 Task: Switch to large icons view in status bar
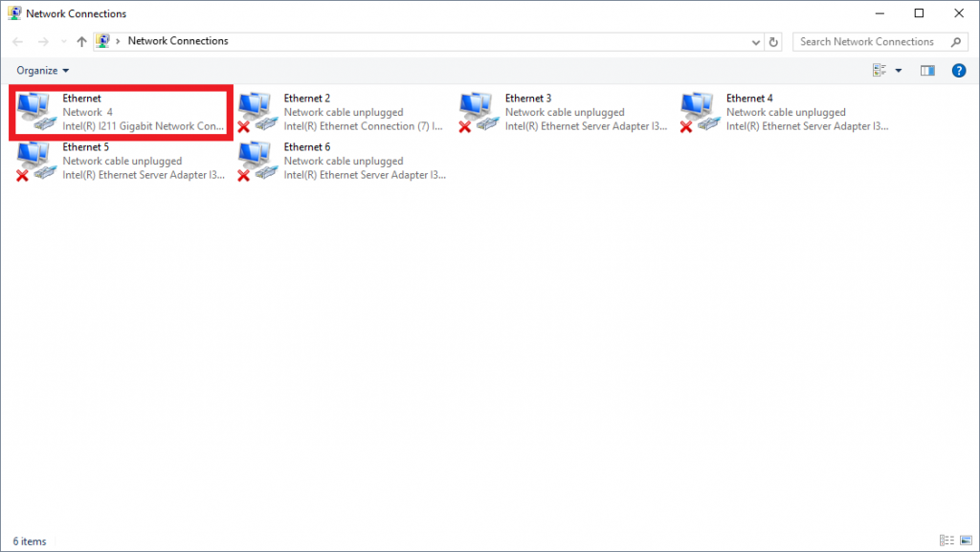965,541
